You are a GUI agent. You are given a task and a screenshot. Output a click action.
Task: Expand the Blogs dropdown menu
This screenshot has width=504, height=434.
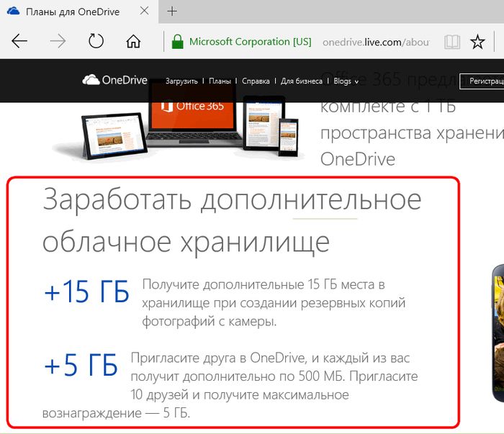[x=346, y=81]
